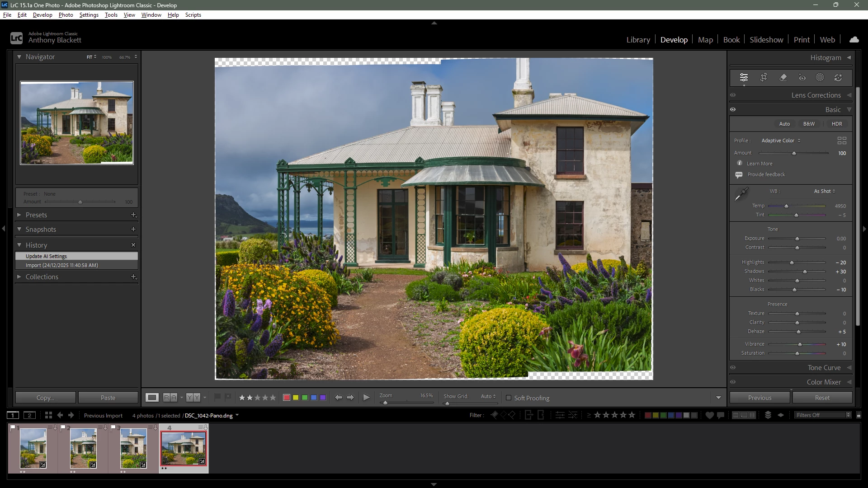Image resolution: width=868 pixels, height=488 pixels.
Task: Select the Red Eye correction tool
Action: (802, 77)
